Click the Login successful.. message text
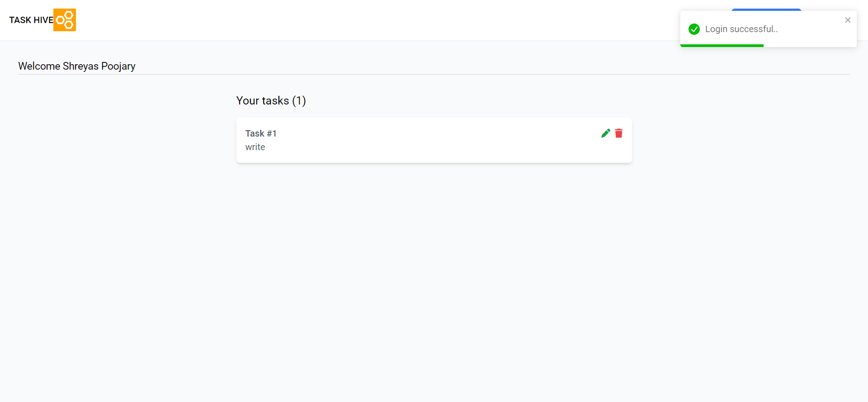Viewport: 868px width, 402px height. pos(742,29)
